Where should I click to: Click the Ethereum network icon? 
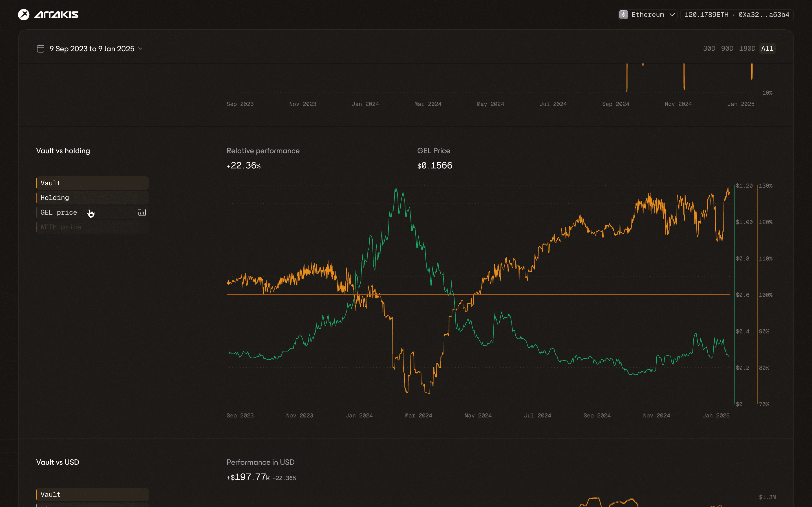click(x=623, y=14)
